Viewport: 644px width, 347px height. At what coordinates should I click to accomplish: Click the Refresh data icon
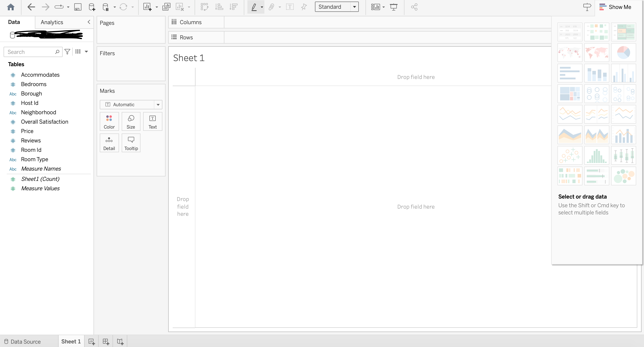click(x=123, y=7)
